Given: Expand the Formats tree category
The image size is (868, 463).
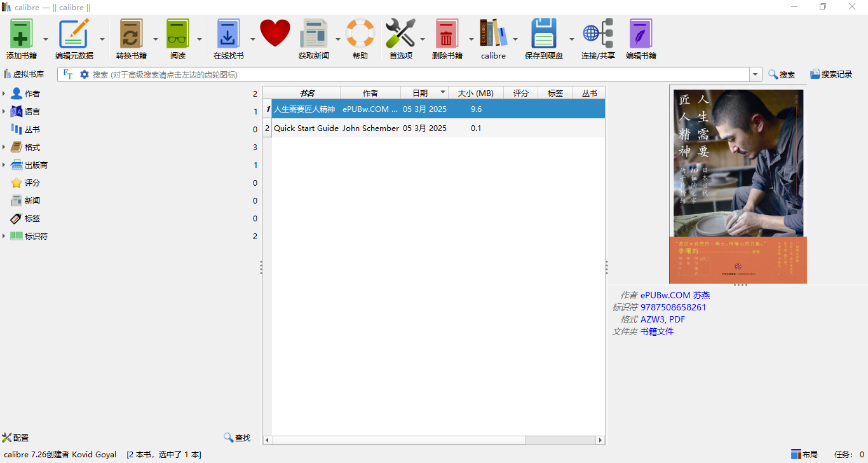Looking at the screenshot, I should pyautogui.click(x=4, y=148).
